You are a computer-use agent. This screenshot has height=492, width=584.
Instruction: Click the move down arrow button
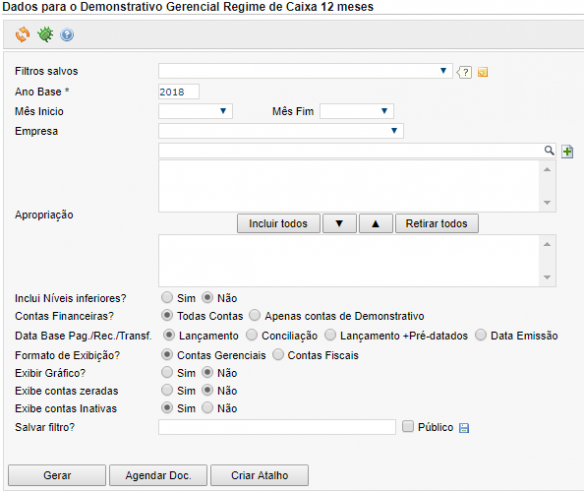pos(339,223)
